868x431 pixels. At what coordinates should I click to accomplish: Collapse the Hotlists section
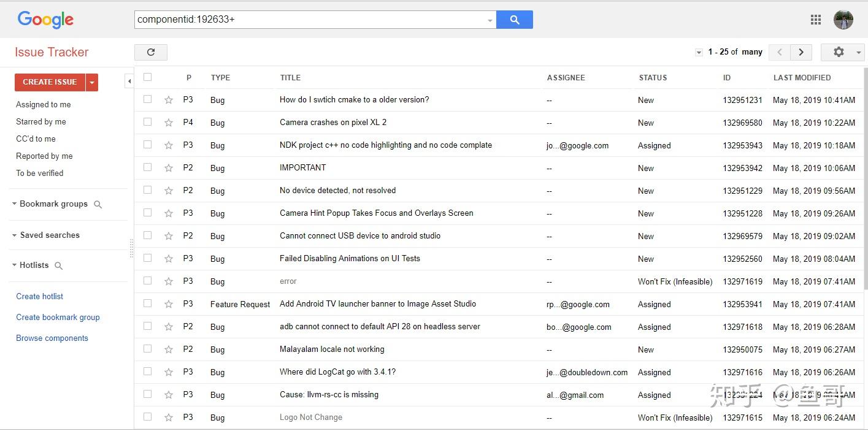pos(14,265)
